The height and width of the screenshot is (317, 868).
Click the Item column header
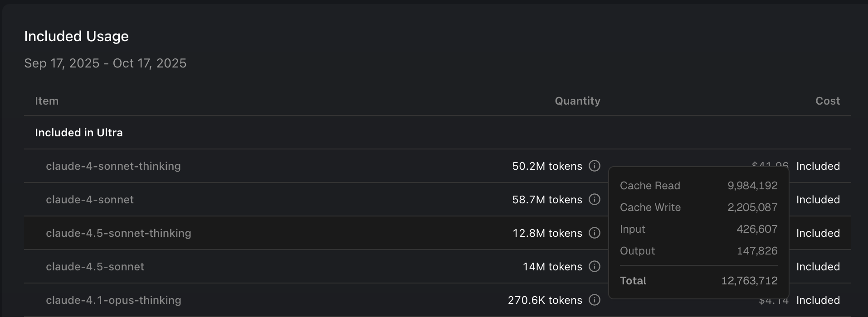click(47, 101)
